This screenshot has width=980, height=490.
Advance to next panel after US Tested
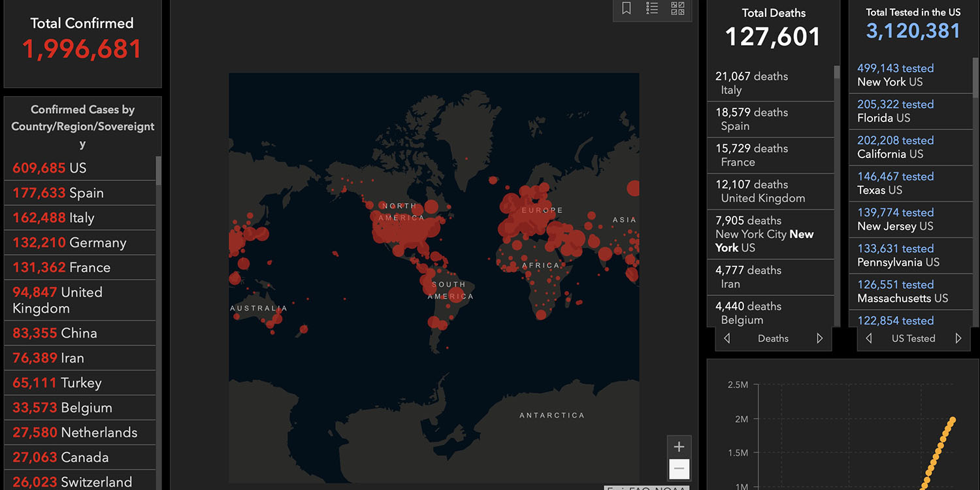(958, 338)
